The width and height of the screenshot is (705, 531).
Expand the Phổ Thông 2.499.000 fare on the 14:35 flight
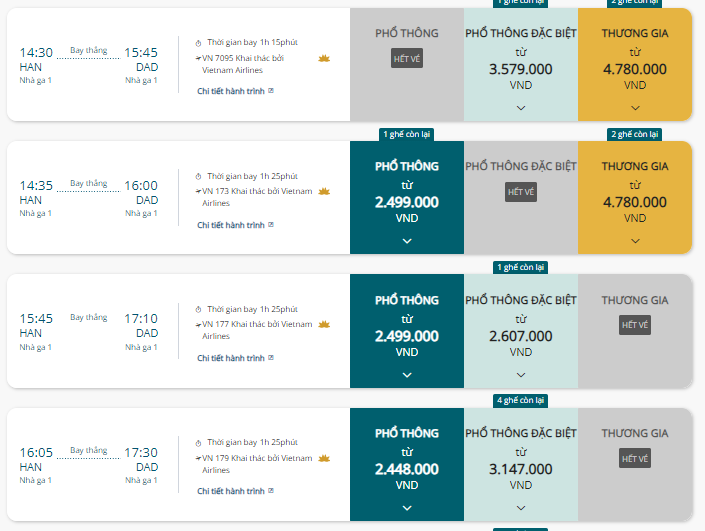pyautogui.click(x=407, y=240)
